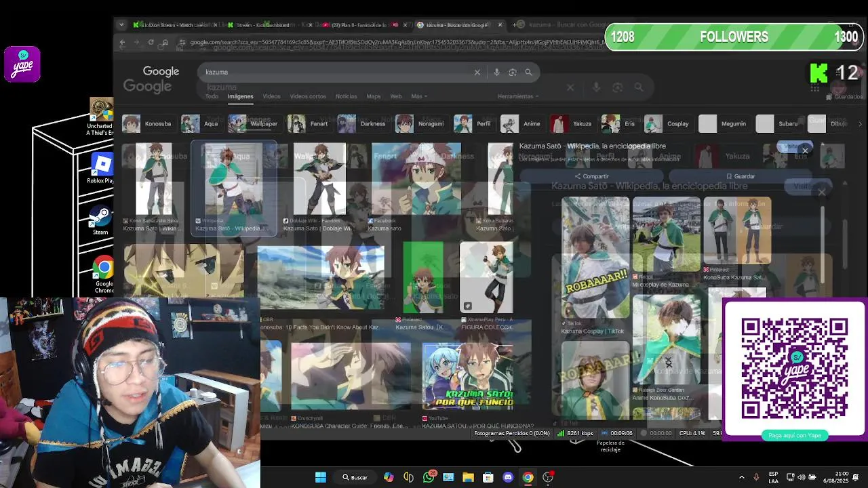
Task: Unmute the Plan B tab audio
Action: tap(395, 25)
